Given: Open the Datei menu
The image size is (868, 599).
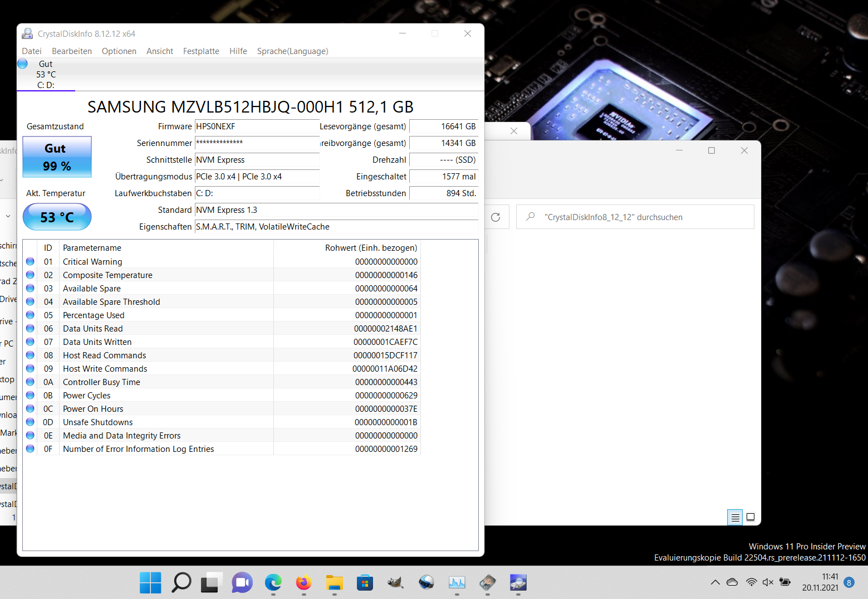Looking at the screenshot, I should [x=32, y=51].
